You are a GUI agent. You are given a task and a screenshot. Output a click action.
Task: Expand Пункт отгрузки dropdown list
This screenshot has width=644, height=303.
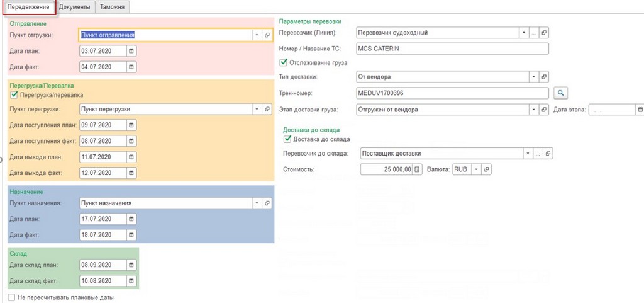pyautogui.click(x=257, y=35)
